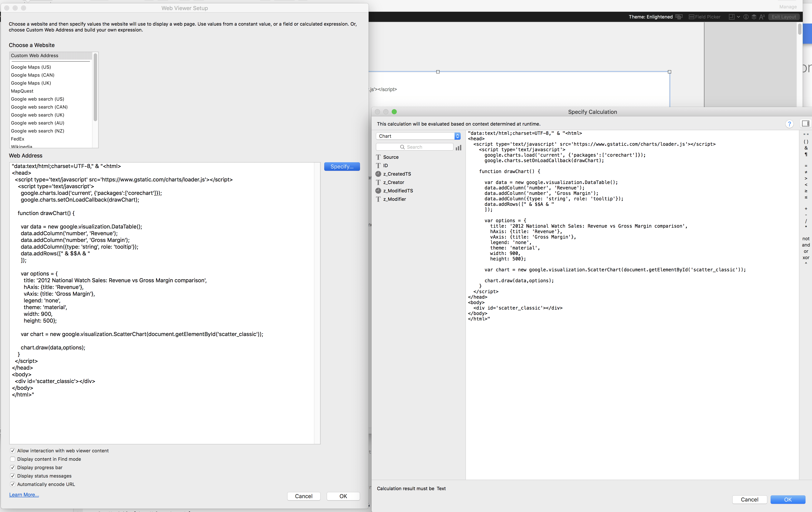The height and width of the screenshot is (512, 812).
Task: Select Custom Web Address in website list
Action: tap(51, 56)
